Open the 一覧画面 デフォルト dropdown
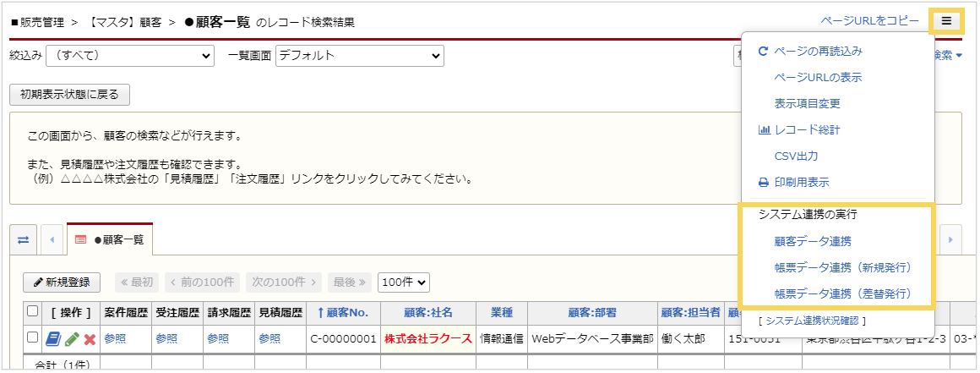The width and height of the screenshot is (980, 373). tap(359, 55)
